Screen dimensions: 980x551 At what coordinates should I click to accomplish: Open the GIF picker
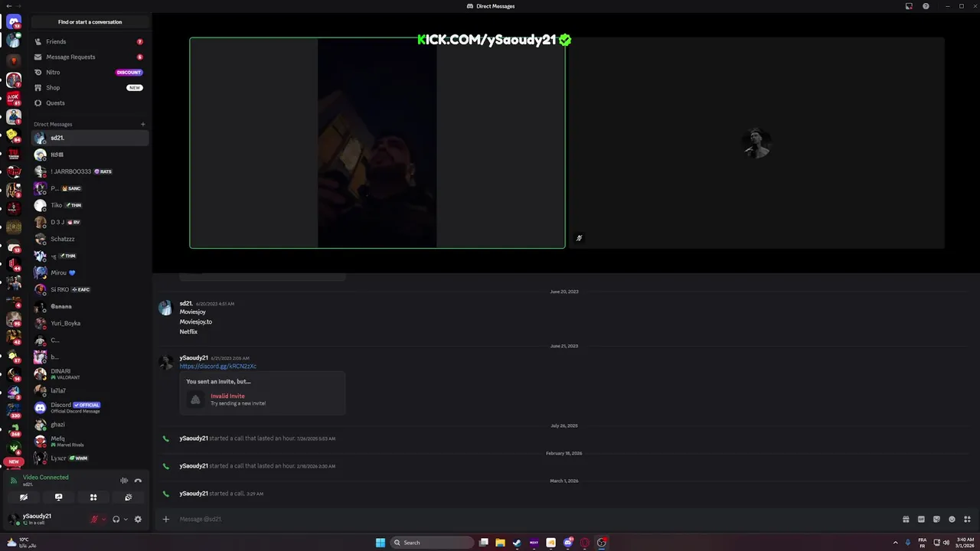pos(921,519)
